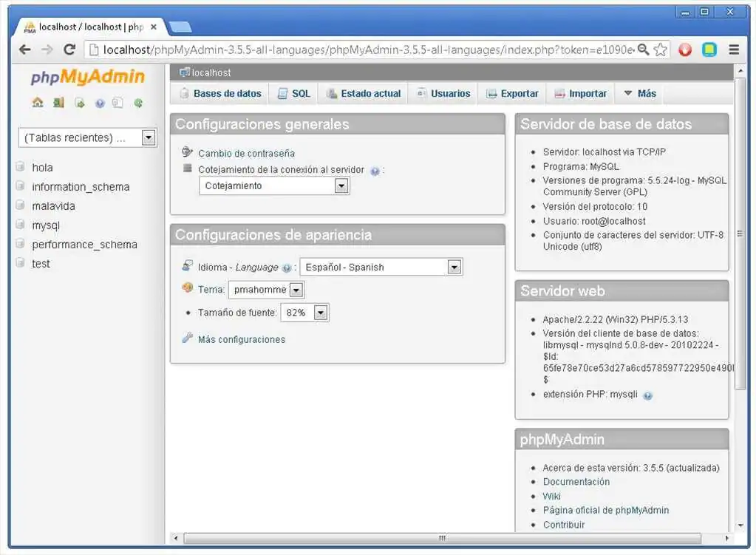Click the browser Back arrow
The height and width of the screenshot is (555, 756).
point(24,50)
